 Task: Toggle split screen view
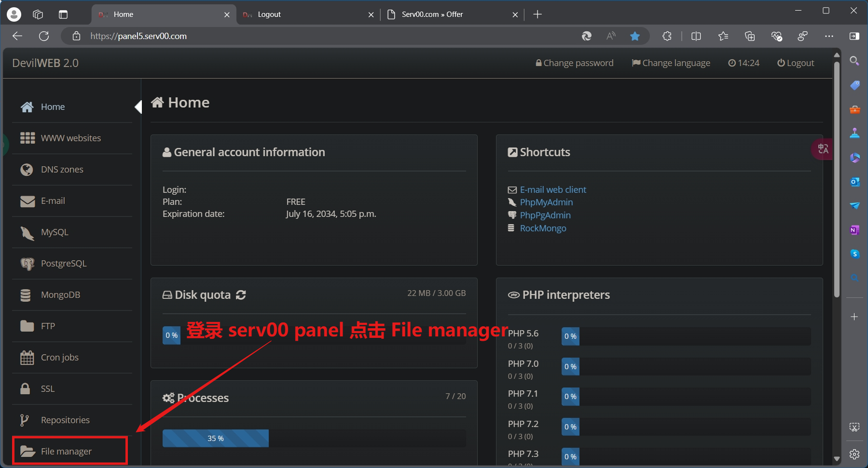[x=696, y=36]
